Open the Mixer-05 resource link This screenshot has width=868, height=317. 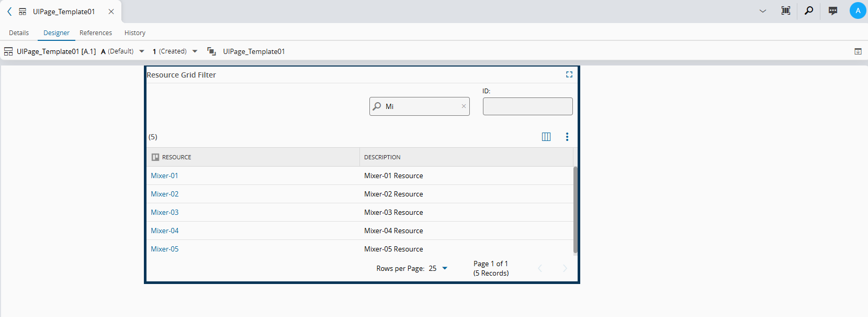click(x=164, y=249)
